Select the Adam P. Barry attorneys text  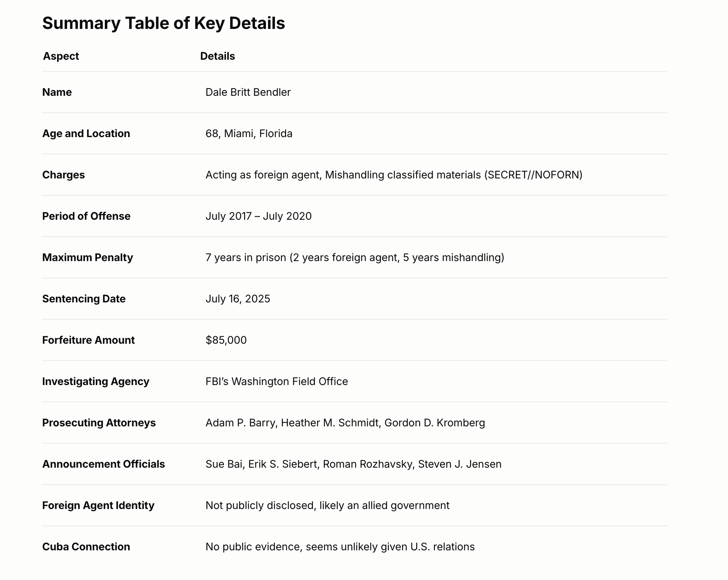(345, 423)
